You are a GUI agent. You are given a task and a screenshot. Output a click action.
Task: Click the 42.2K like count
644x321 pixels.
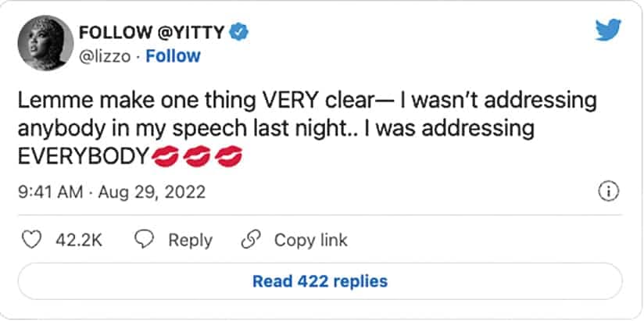(x=78, y=240)
